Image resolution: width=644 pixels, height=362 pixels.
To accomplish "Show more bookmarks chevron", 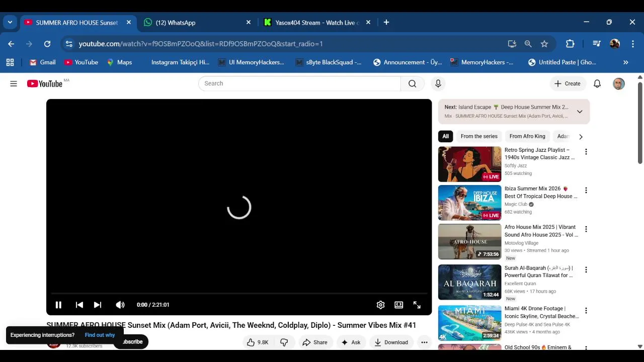I will 626,62.
